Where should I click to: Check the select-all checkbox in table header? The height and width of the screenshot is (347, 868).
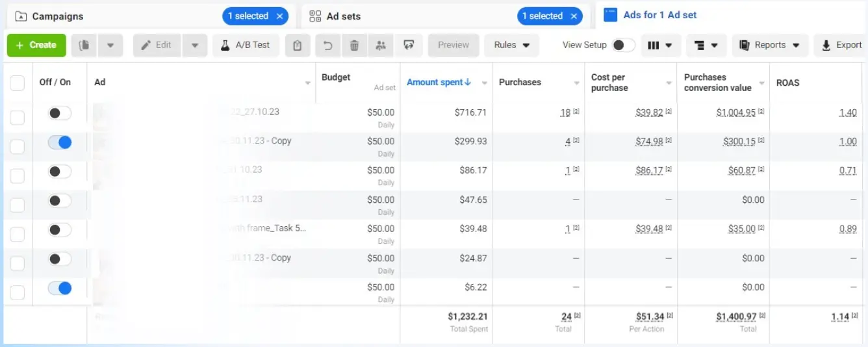(18, 83)
